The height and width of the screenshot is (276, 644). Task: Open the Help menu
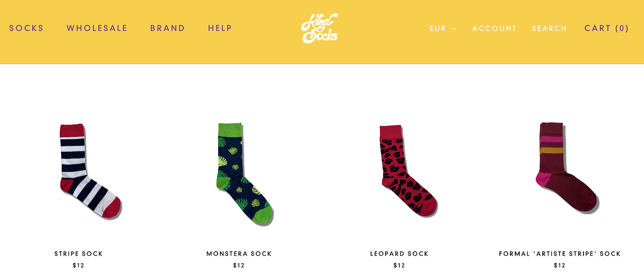coord(220,28)
